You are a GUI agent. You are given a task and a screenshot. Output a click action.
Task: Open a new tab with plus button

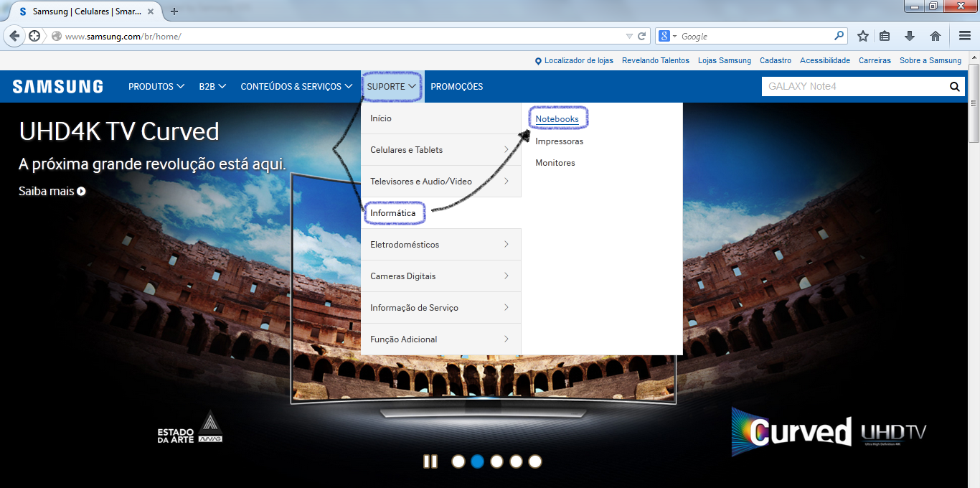pos(174,11)
